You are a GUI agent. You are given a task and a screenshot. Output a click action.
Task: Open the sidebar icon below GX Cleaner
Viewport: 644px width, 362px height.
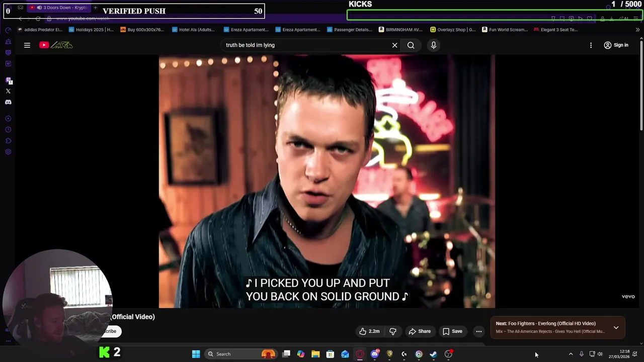[x=8, y=52]
